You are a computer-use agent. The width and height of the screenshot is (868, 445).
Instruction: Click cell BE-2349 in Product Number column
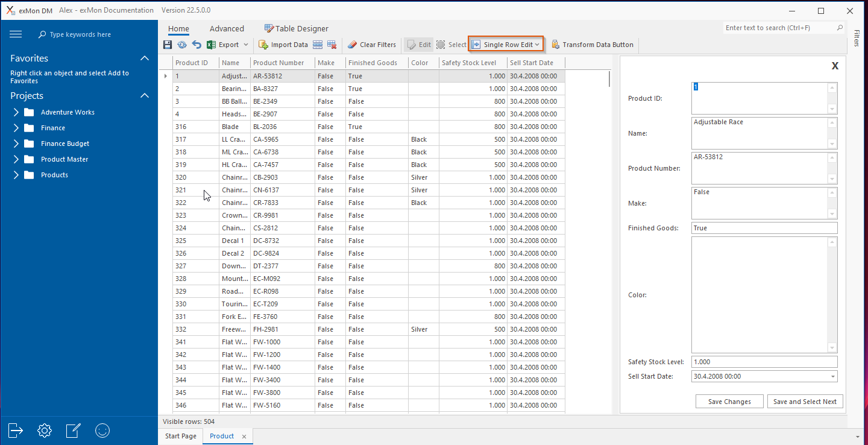pyautogui.click(x=282, y=101)
